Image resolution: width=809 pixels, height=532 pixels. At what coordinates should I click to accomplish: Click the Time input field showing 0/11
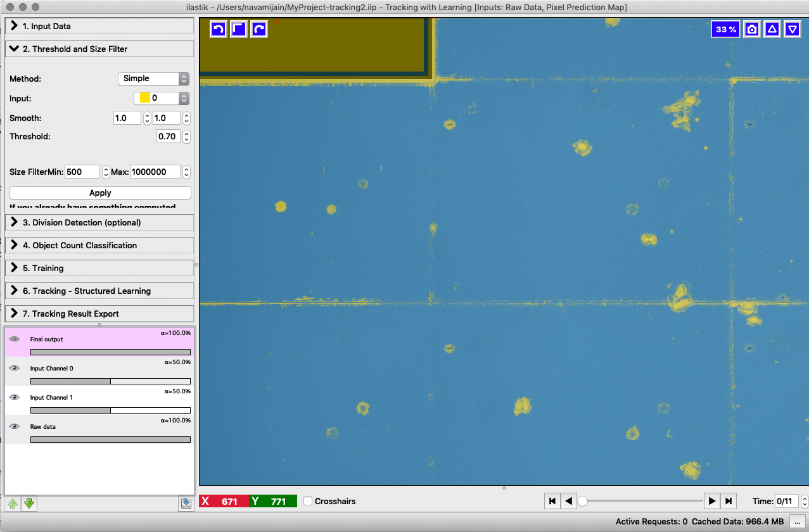tap(787, 501)
